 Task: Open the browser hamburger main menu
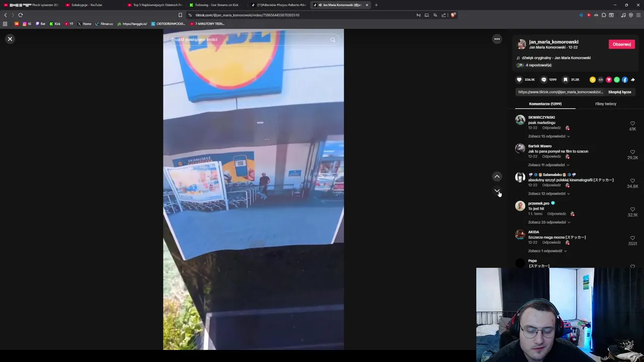pyautogui.click(x=638, y=15)
